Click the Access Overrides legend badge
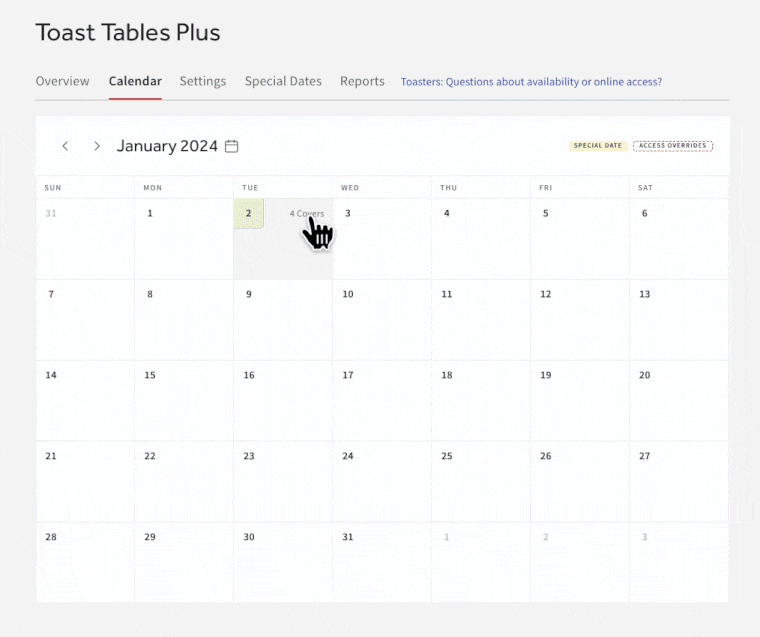Image resolution: width=760 pixels, height=637 pixels. (672, 146)
